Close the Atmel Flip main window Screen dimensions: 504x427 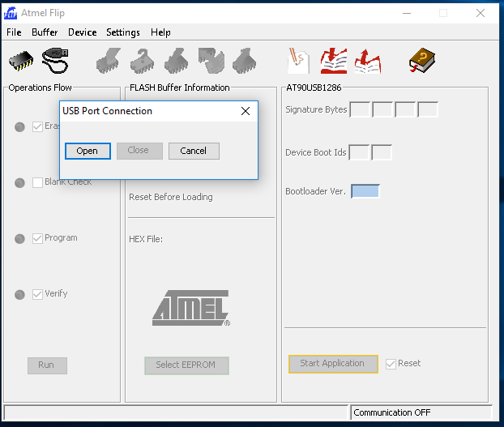(x=481, y=13)
